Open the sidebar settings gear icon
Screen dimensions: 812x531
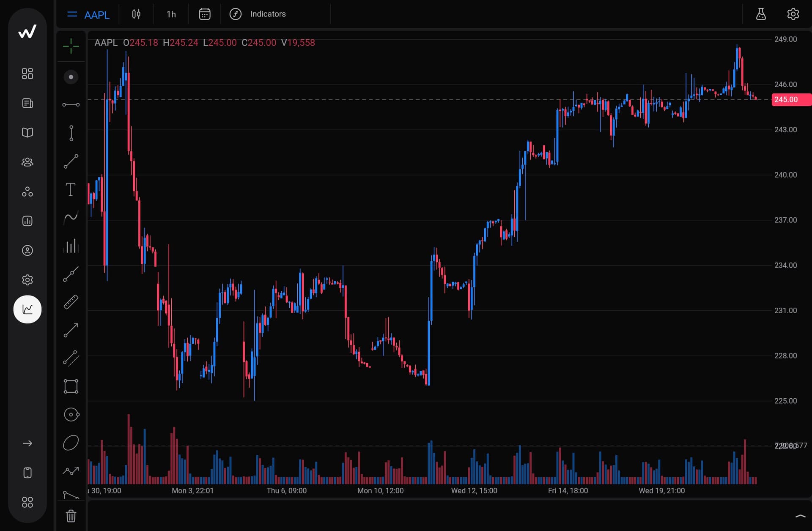pyautogui.click(x=27, y=280)
